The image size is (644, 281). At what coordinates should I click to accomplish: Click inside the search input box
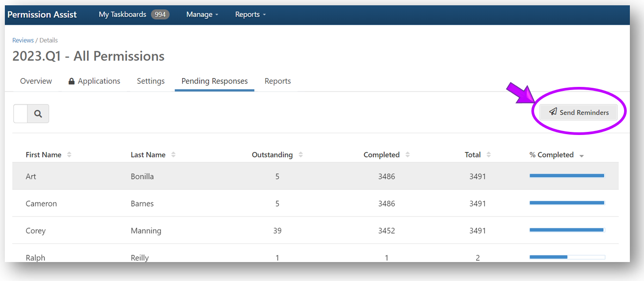[21, 114]
